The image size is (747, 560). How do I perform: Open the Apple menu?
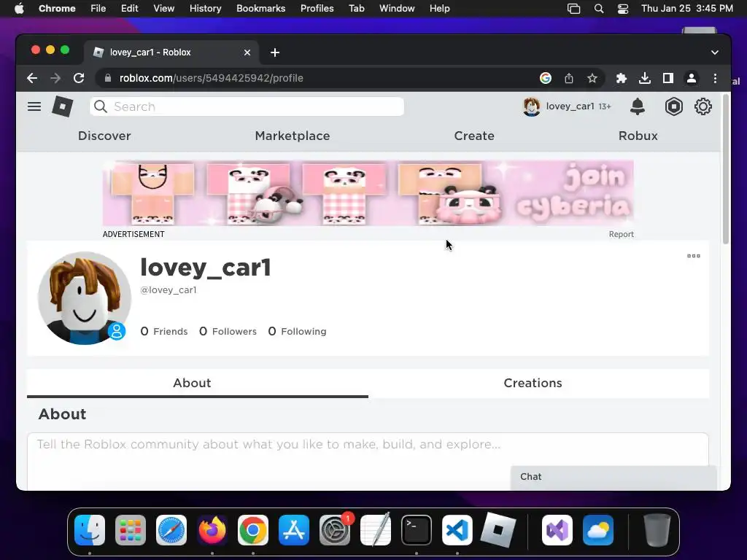[19, 9]
